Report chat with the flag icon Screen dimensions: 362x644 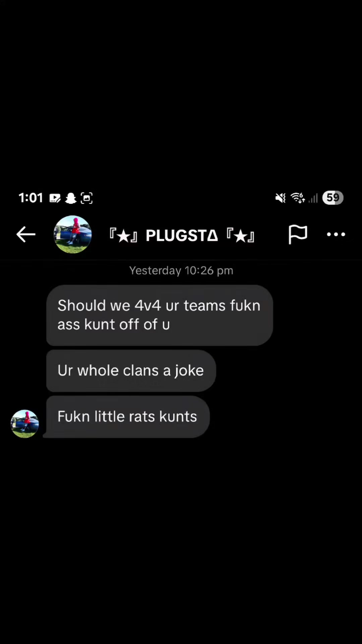(x=298, y=234)
